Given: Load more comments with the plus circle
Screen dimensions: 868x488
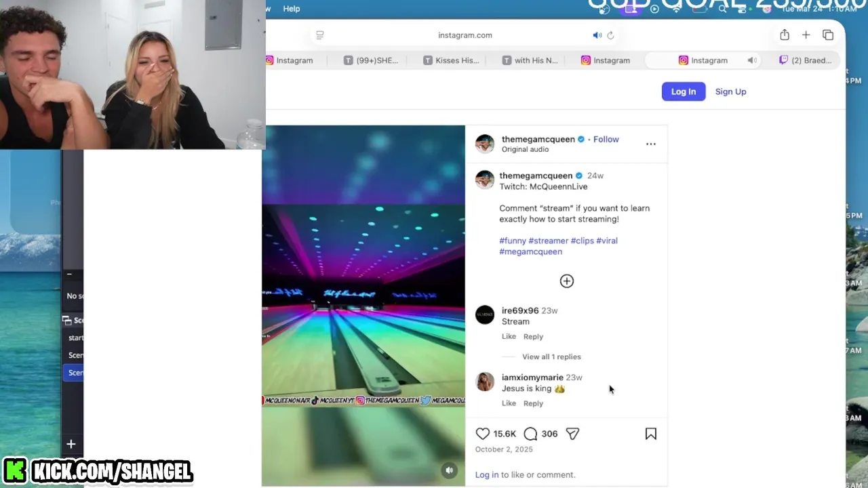Looking at the screenshot, I should pyautogui.click(x=567, y=281).
